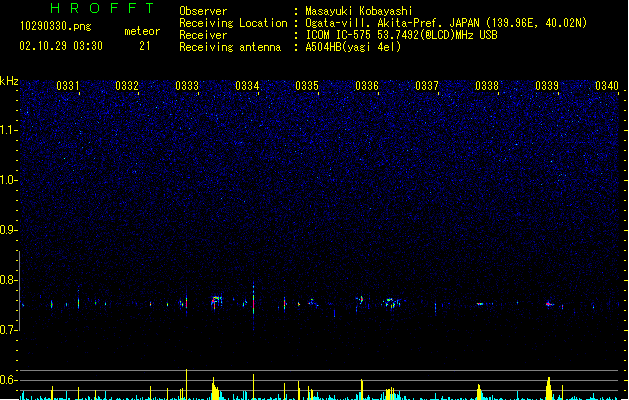Screen dimensions: 629x400
Task: Click the 0333 time marker
Action: (187, 86)
